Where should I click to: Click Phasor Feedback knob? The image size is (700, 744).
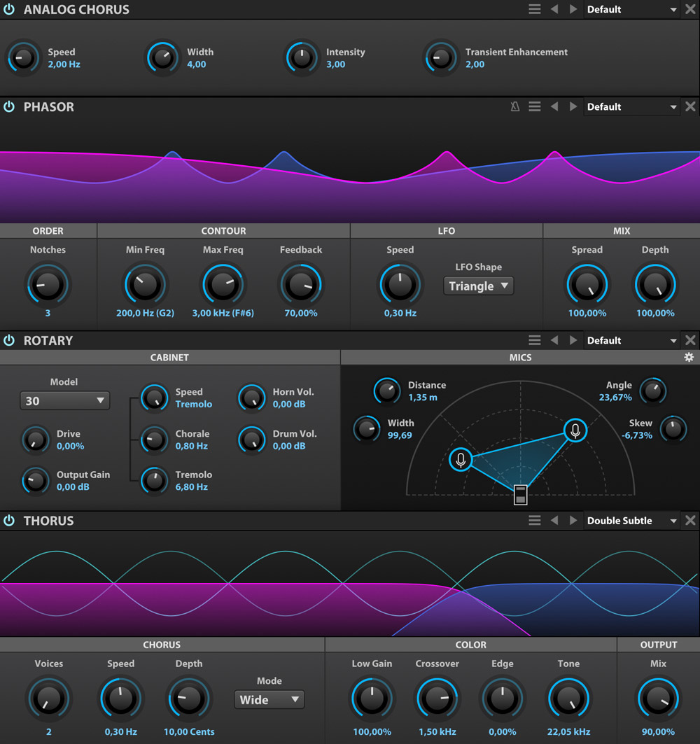point(301,285)
